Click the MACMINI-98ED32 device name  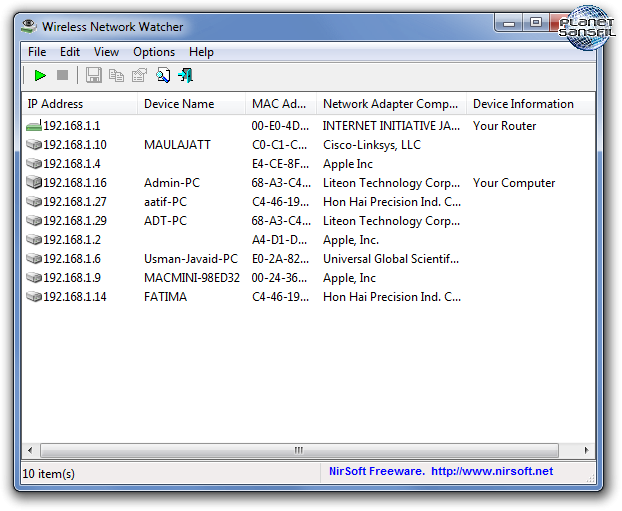(192, 278)
